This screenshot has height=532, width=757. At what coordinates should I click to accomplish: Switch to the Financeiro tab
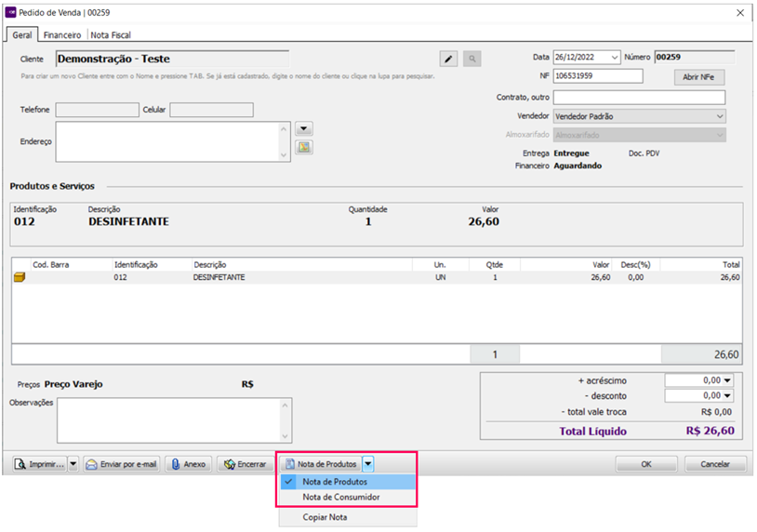coord(62,34)
